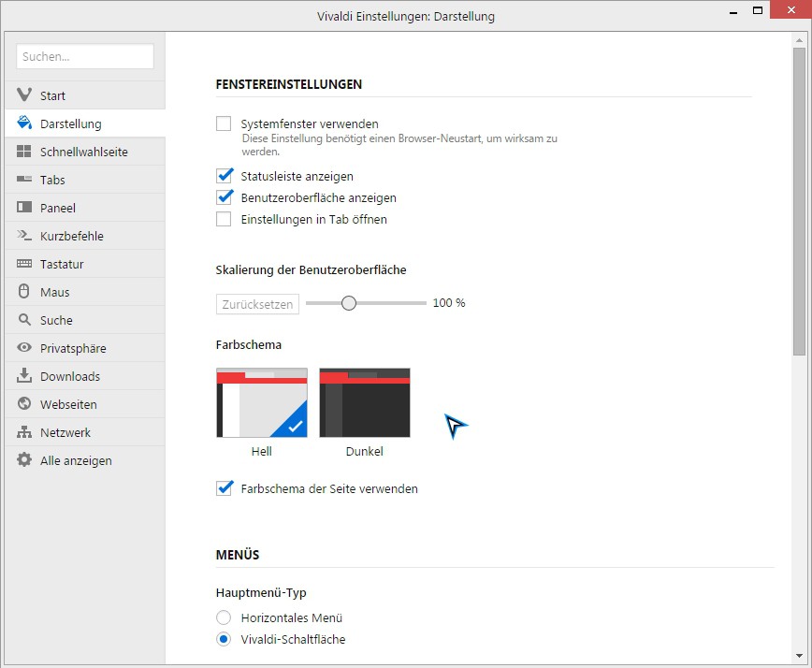This screenshot has height=668, width=812.
Task: Open Downloads settings via download icon
Action: click(x=24, y=376)
